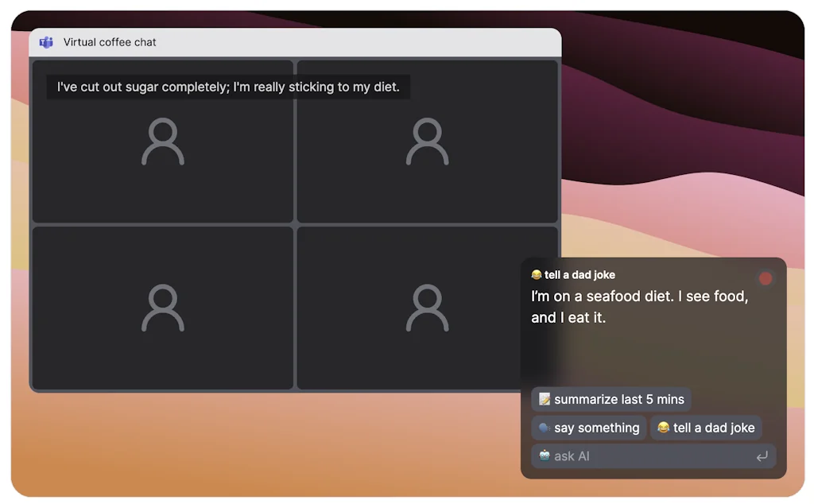Click the say something button
This screenshot has height=504, width=814.
click(x=588, y=428)
